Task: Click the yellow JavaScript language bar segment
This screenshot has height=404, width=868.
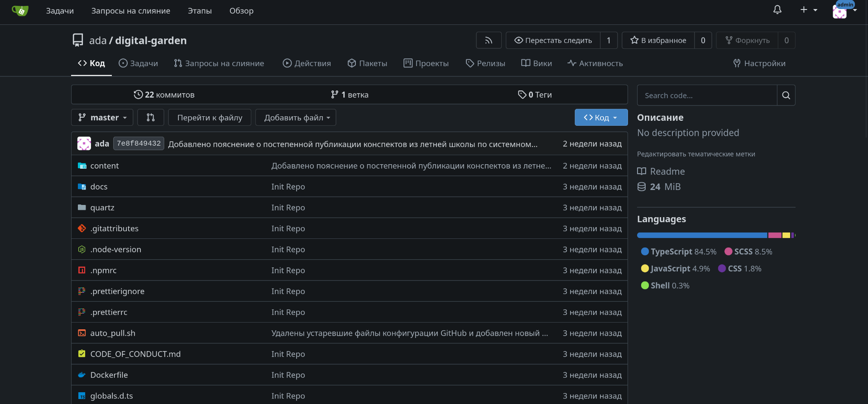Action: tap(786, 235)
